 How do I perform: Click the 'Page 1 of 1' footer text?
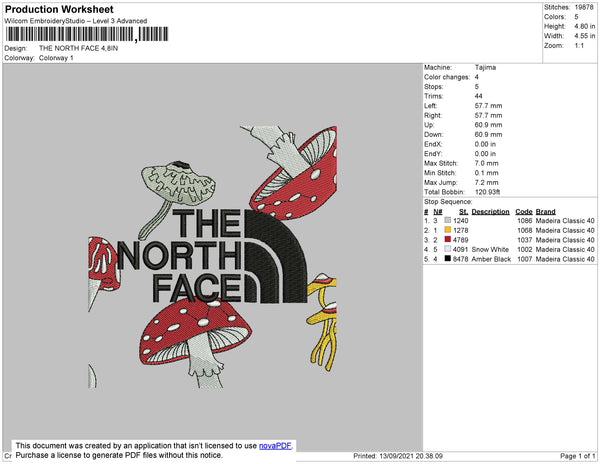click(x=578, y=456)
